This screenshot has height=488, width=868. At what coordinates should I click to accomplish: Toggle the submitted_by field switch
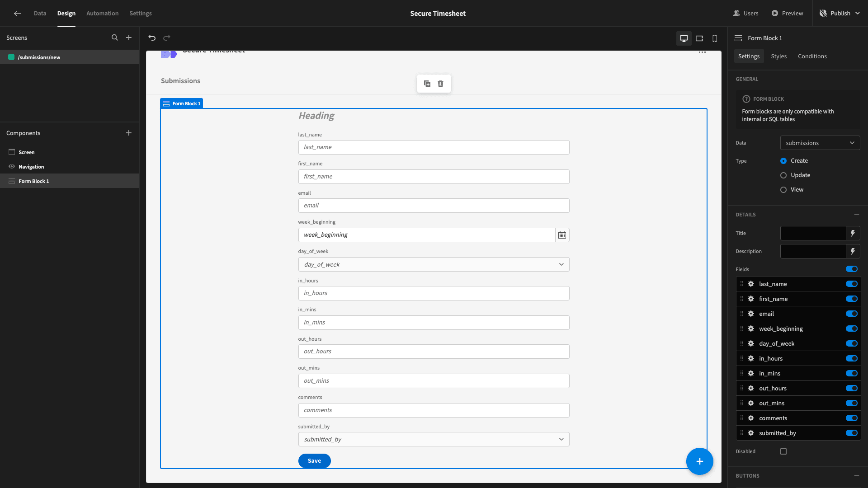[x=852, y=433]
